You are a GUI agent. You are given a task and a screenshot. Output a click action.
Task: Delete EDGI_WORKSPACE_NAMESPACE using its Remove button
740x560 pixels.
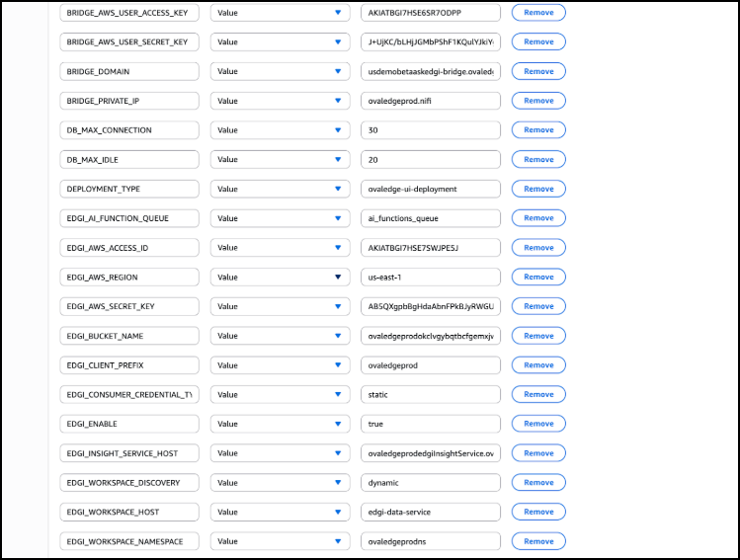pyautogui.click(x=538, y=541)
